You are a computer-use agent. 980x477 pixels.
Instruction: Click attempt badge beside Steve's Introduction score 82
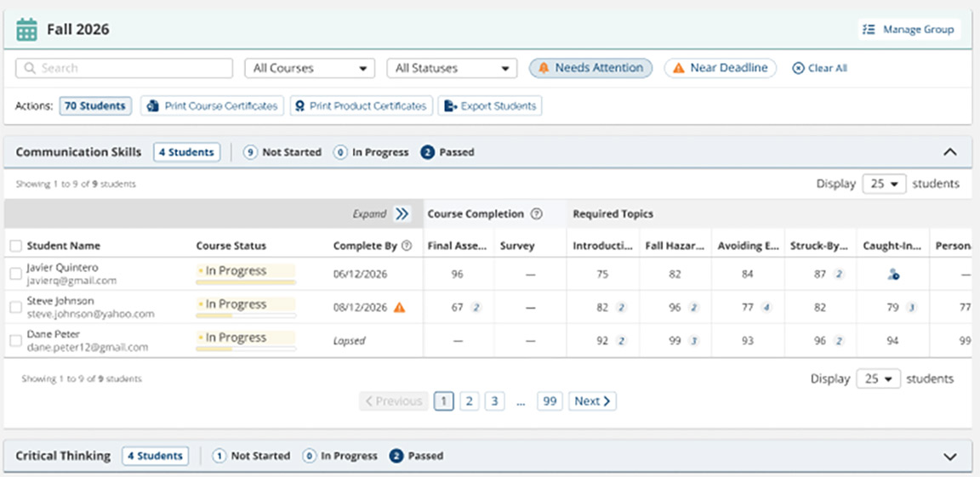coord(621,307)
